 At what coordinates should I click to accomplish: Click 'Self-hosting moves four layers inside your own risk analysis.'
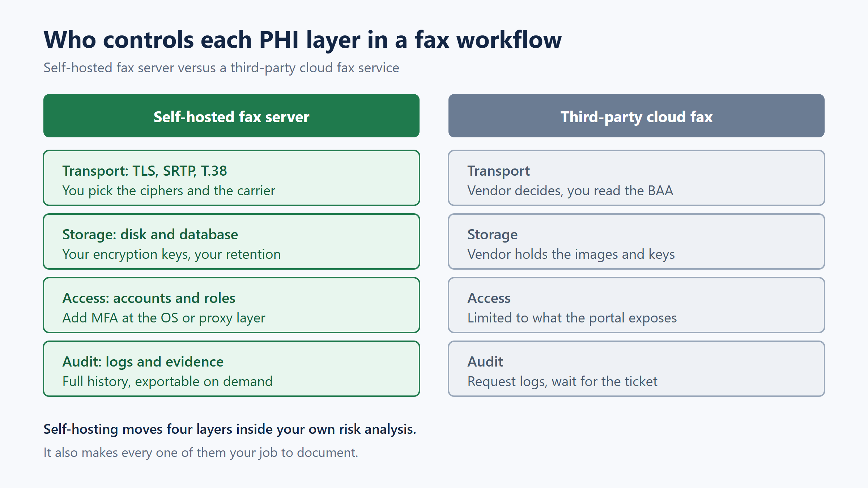(230, 429)
